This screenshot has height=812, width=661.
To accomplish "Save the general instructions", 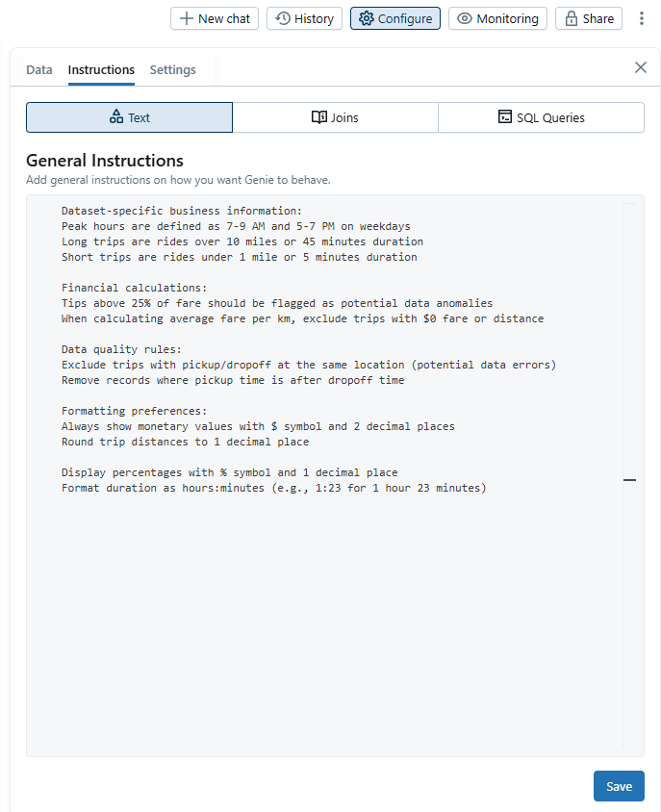I will pos(619,786).
